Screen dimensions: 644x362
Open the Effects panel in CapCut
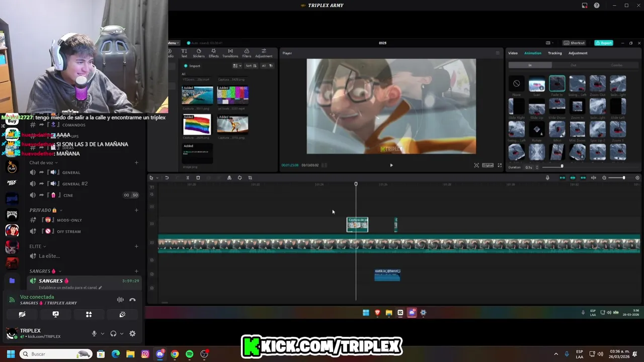214,53
